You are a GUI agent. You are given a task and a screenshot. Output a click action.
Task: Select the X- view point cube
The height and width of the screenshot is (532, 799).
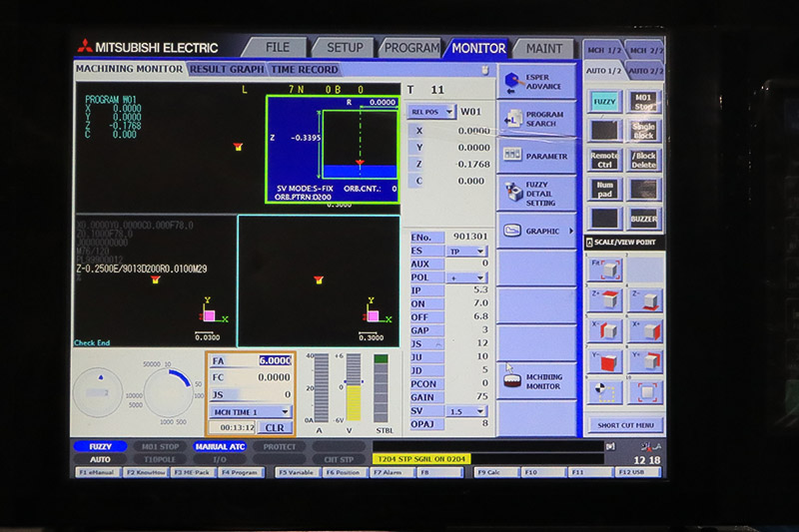(606, 330)
